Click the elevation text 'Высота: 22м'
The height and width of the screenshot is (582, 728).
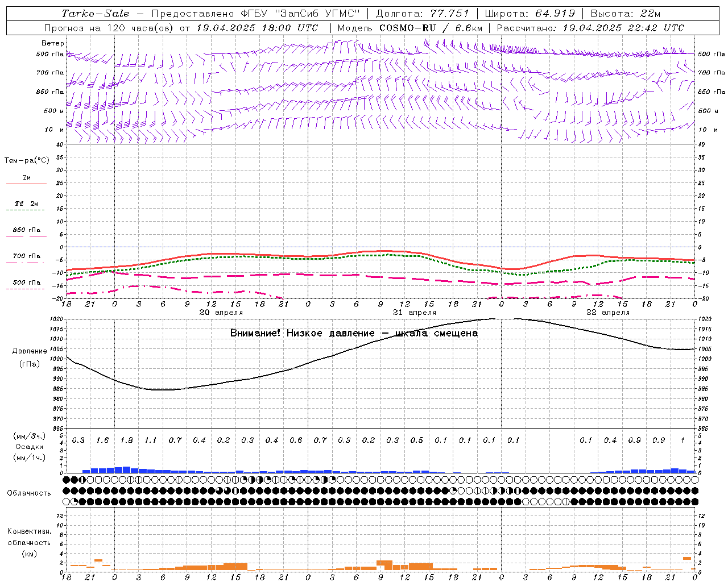(626, 14)
